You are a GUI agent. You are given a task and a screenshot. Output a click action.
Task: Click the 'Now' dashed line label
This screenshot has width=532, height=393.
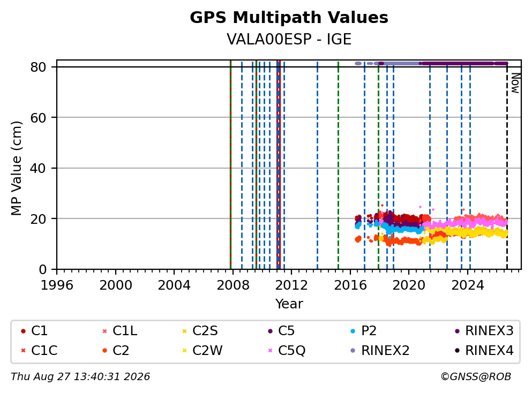[x=515, y=83]
